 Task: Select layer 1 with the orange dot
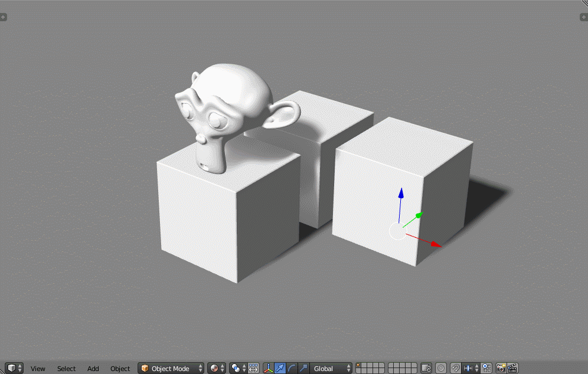coord(358,365)
